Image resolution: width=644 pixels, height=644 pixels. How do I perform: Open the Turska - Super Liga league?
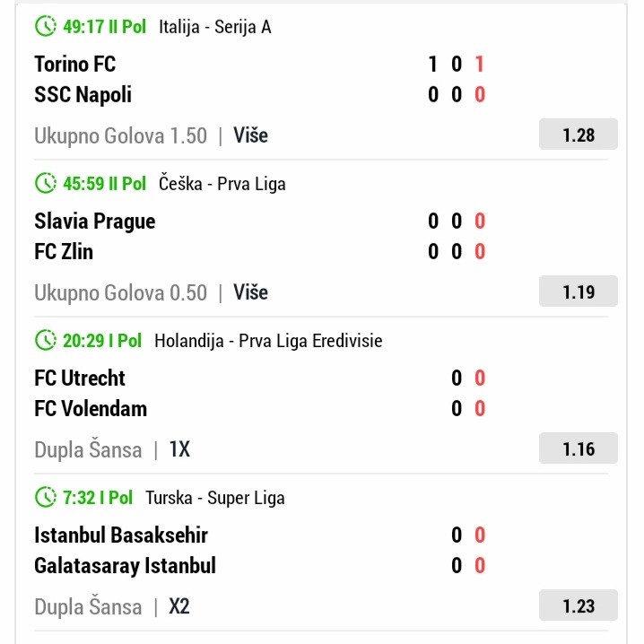point(215,498)
